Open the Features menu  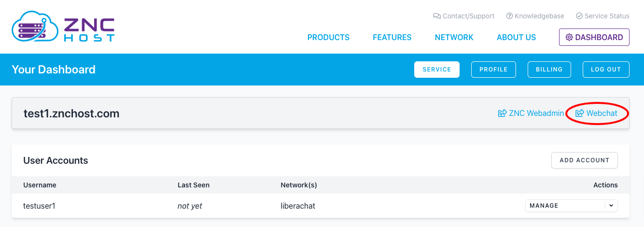pos(392,37)
